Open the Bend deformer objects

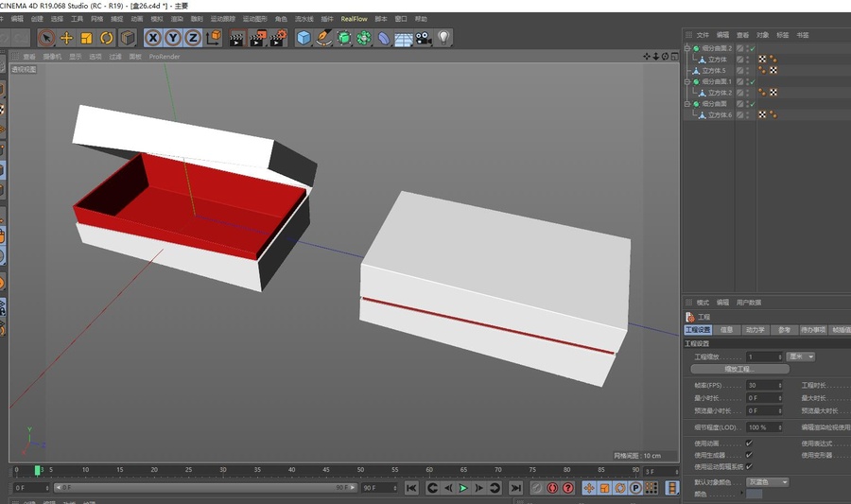click(x=384, y=38)
